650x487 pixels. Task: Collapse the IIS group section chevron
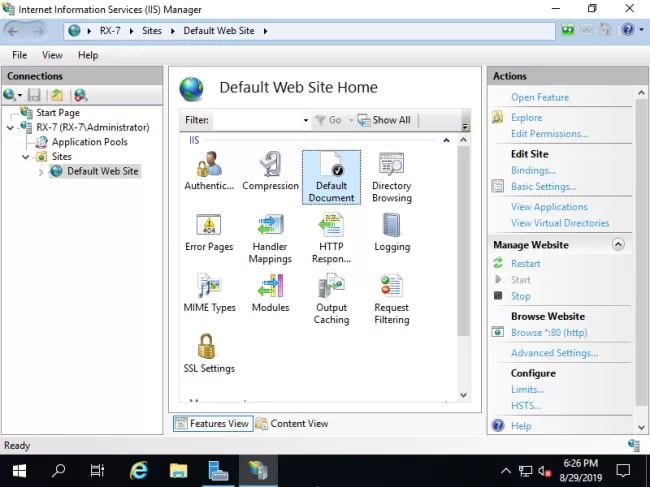(x=446, y=141)
